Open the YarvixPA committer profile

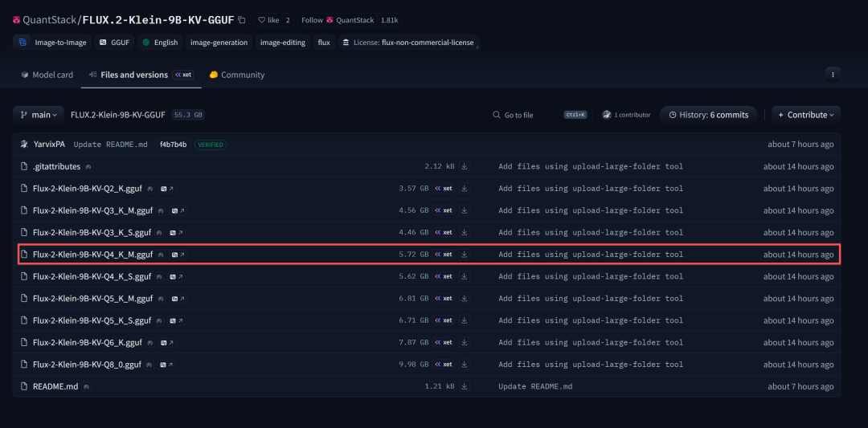[x=49, y=145]
